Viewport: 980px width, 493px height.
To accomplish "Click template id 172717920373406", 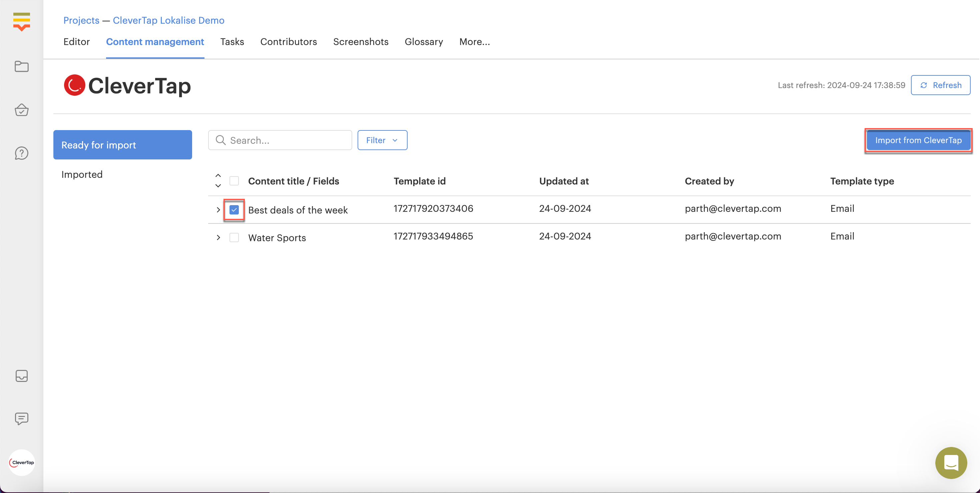I will [x=433, y=208].
